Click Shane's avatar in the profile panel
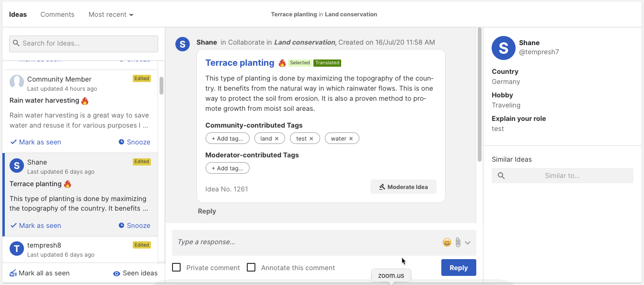Viewport: 644px width, 285px height. coord(503,48)
